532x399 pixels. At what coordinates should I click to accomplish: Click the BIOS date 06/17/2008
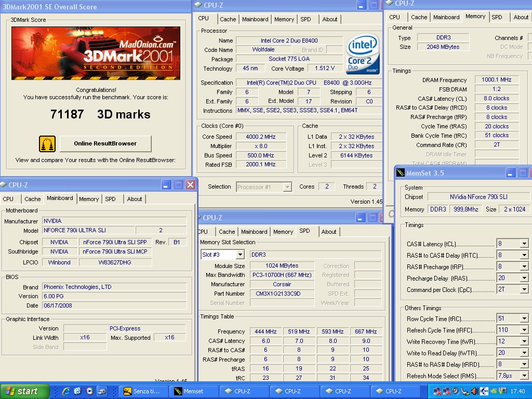point(114,305)
